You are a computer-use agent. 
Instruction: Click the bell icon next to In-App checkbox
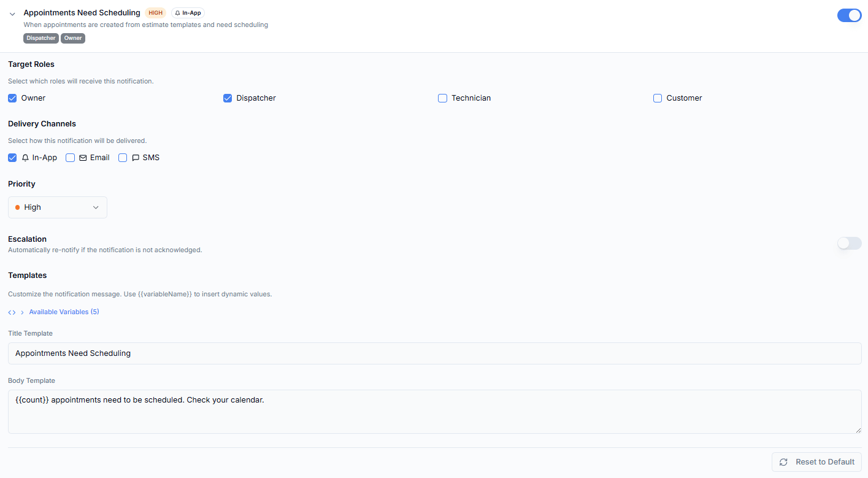tap(25, 158)
